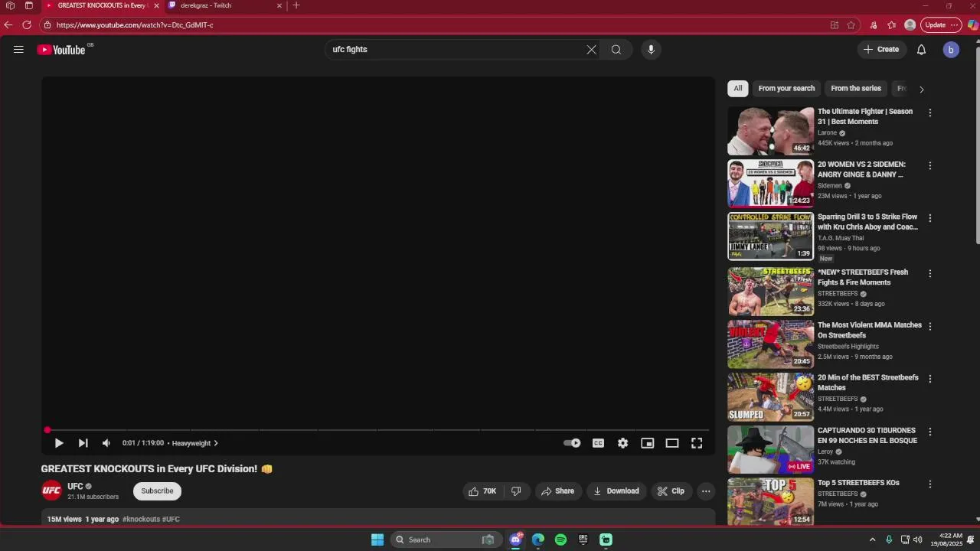Open options for 20 Min BEST Streetbeefs

(930, 379)
